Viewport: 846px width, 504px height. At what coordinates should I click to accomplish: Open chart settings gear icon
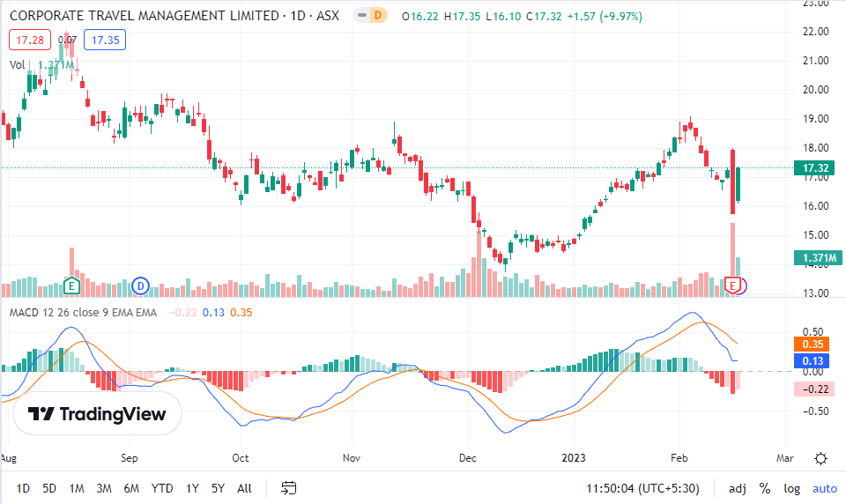pos(820,458)
